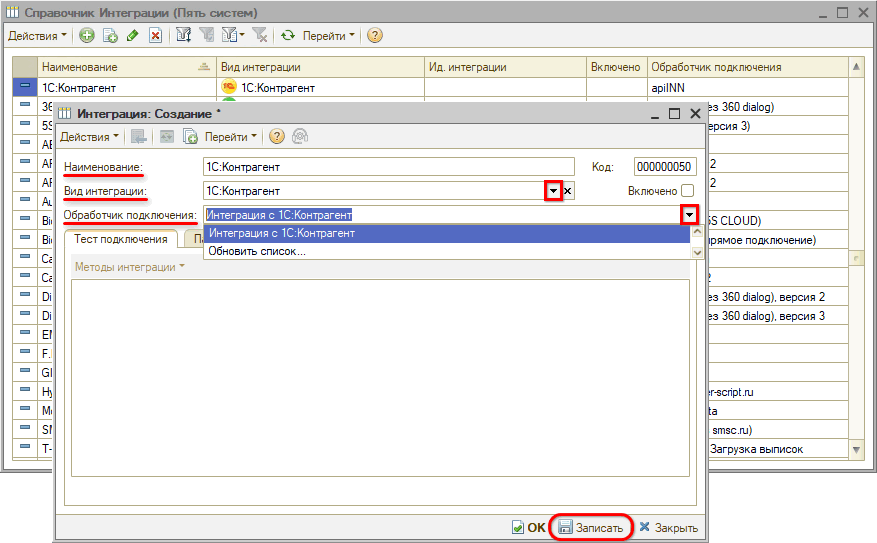This screenshot has width=877, height=543.
Task: Clear the Вид интеграции field with X
Action: pyautogui.click(x=568, y=191)
